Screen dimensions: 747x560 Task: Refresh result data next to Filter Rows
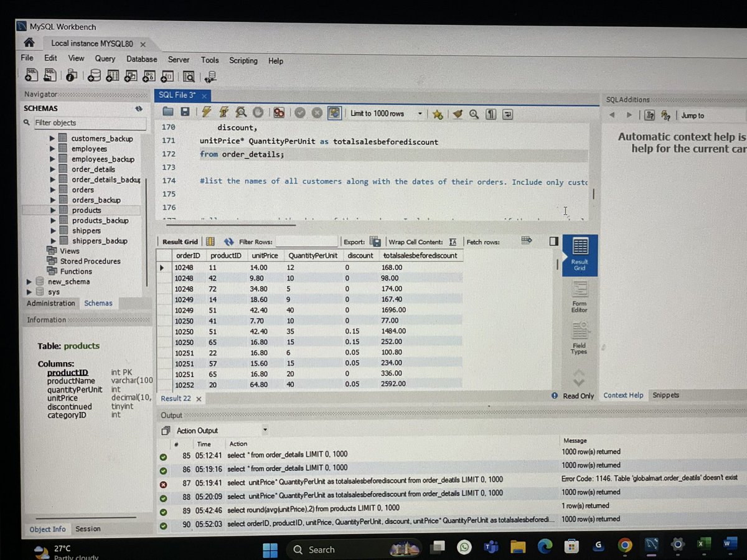click(228, 241)
